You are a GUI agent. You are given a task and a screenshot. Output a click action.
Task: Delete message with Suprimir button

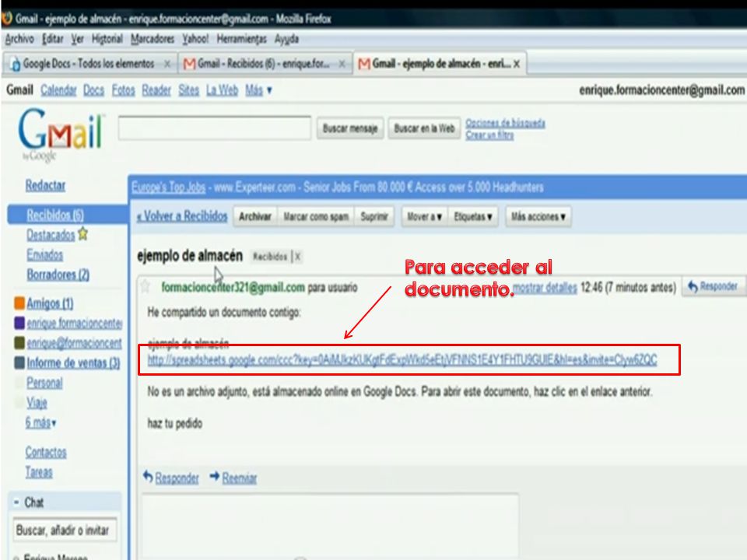pos(374,217)
